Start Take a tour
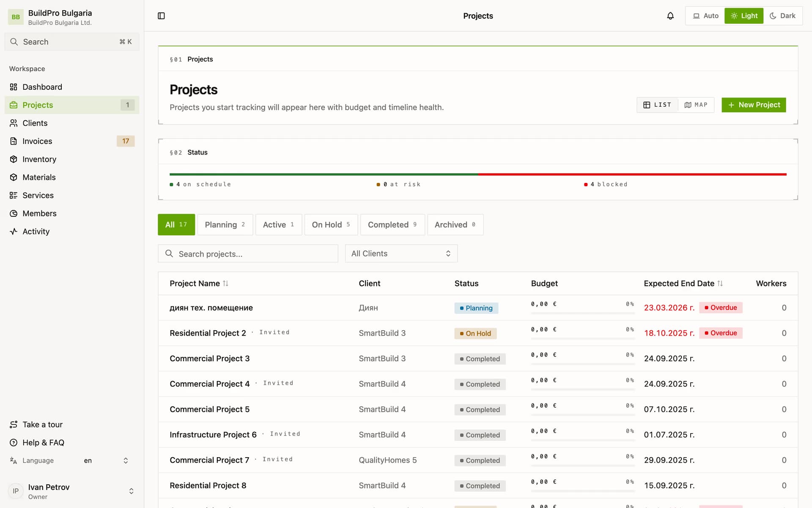 (x=72, y=424)
